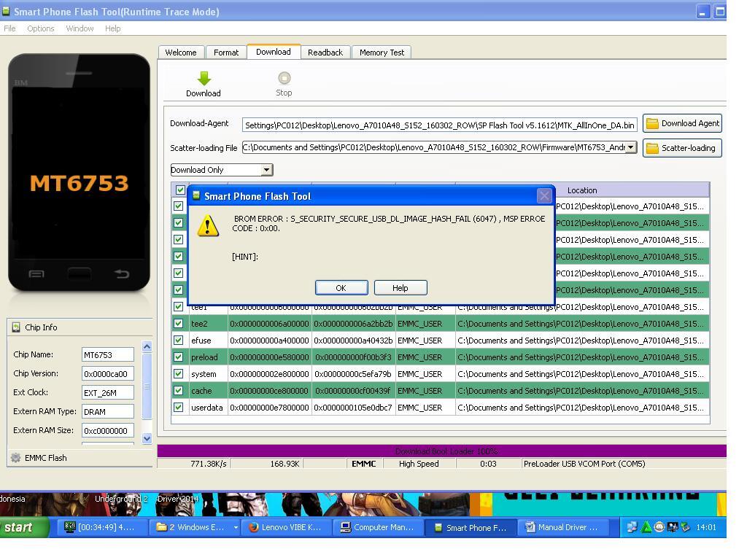Open the Options menu

tap(40, 28)
